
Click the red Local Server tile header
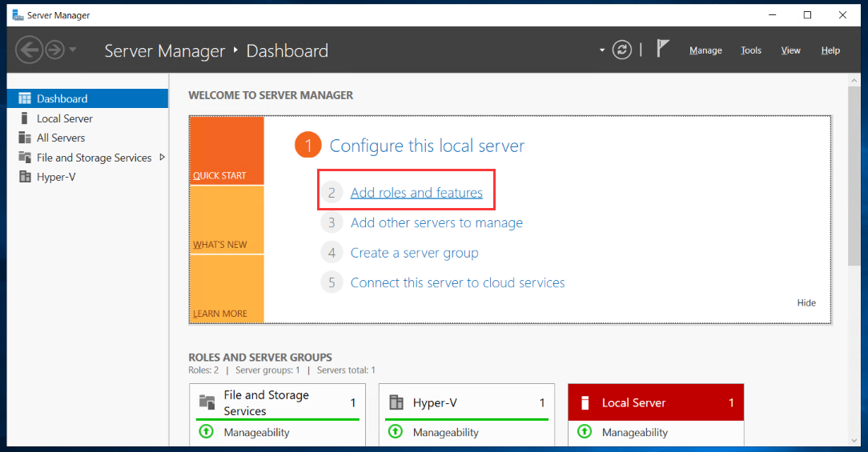click(656, 402)
